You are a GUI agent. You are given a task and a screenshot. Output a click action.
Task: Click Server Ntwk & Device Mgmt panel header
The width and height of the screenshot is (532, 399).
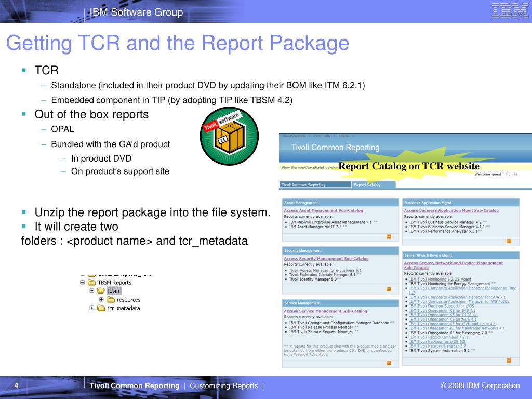pyautogui.click(x=461, y=255)
